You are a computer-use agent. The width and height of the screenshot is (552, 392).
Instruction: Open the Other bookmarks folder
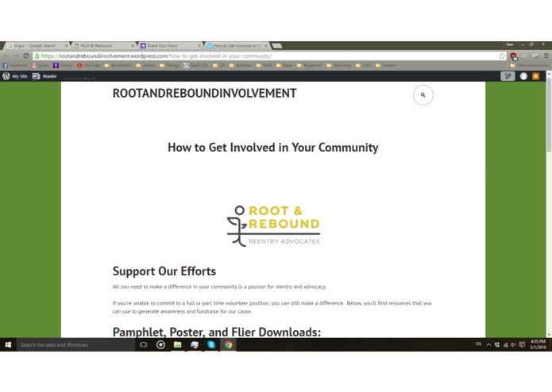[x=530, y=65]
